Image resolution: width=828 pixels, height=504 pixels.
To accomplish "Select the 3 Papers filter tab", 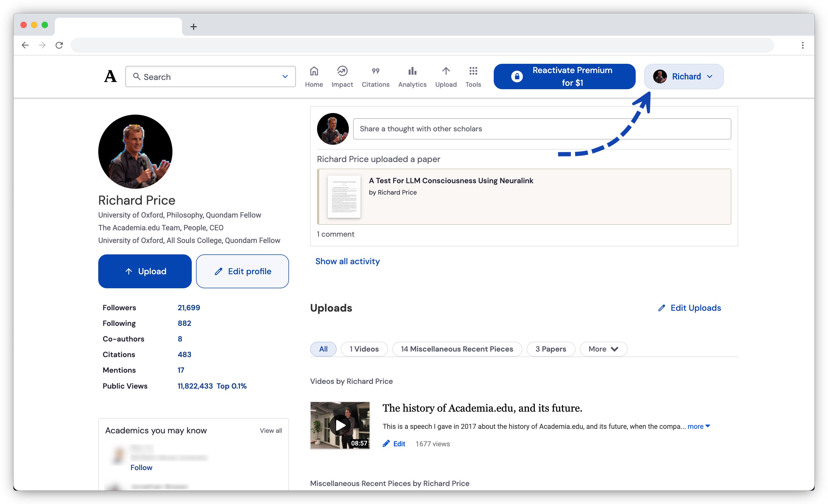I will tap(550, 349).
